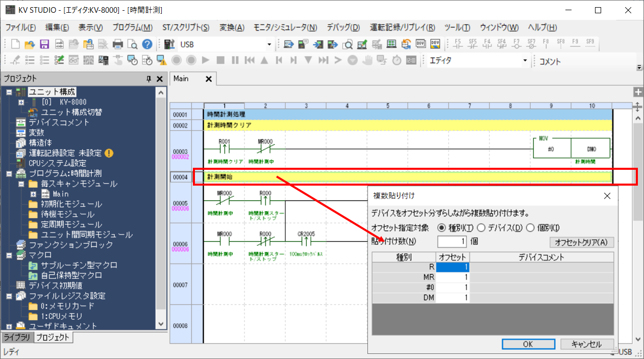
Task: Click the print icon on the toolbar
Action: pos(117,44)
